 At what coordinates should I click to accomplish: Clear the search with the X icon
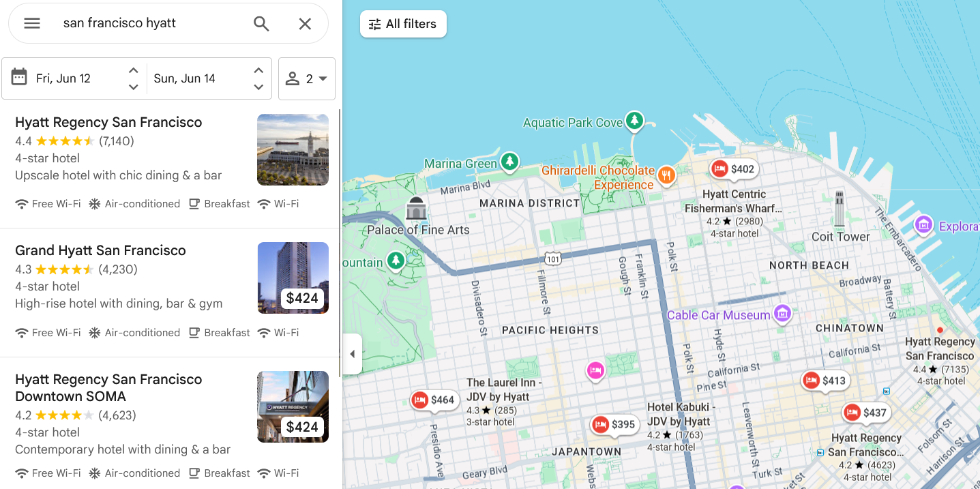pyautogui.click(x=305, y=24)
